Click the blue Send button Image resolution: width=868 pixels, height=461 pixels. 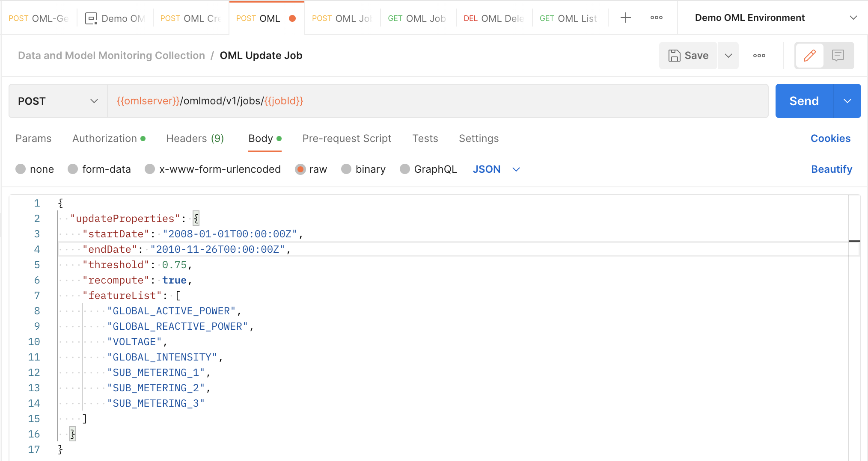804,101
